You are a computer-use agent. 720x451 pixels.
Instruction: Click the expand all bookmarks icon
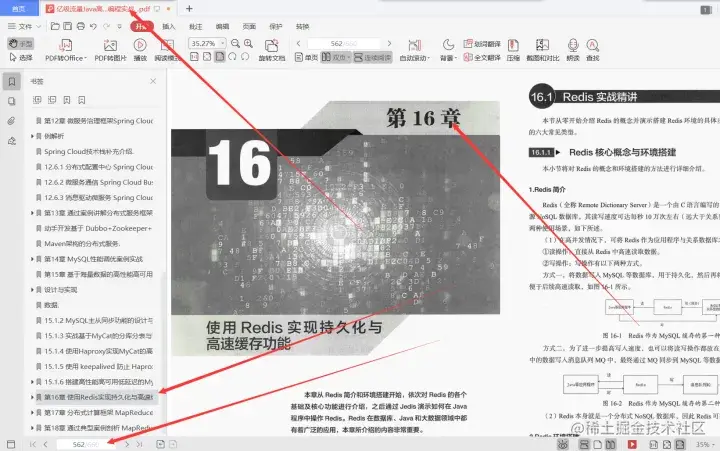(x=37, y=100)
